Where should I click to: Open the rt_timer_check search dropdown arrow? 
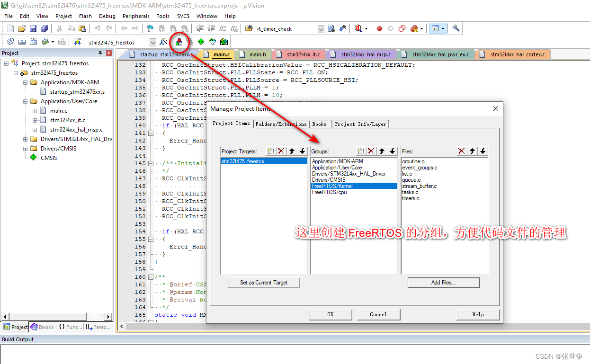point(321,29)
